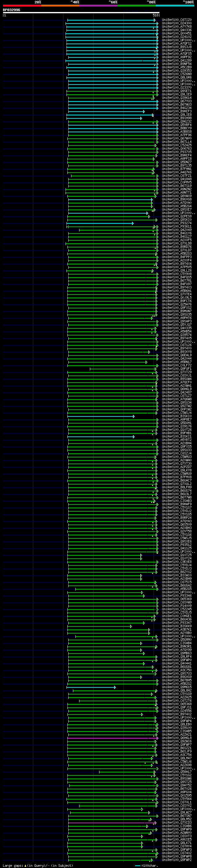Screen dimensions: 197x868
Task: Click the cyan alignment bar for UniRef100_B9HCF3
Action: click(x=107, y=111)
